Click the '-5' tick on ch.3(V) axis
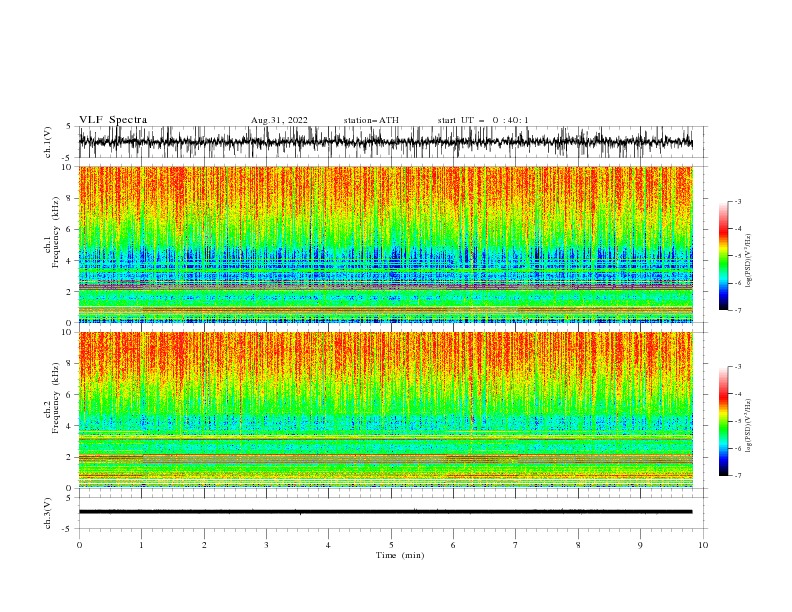This screenshot has width=792, height=612. [68, 529]
